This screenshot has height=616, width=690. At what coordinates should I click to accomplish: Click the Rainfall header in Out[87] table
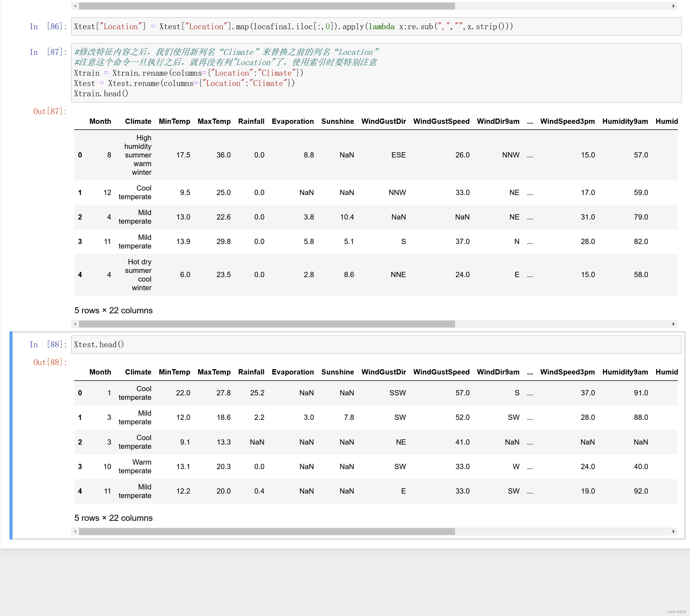(x=251, y=121)
